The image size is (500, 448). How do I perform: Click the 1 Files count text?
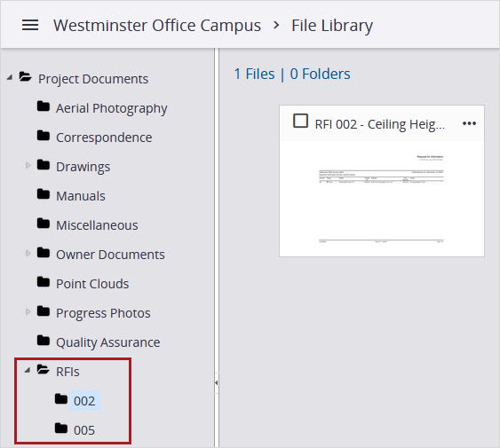click(254, 74)
